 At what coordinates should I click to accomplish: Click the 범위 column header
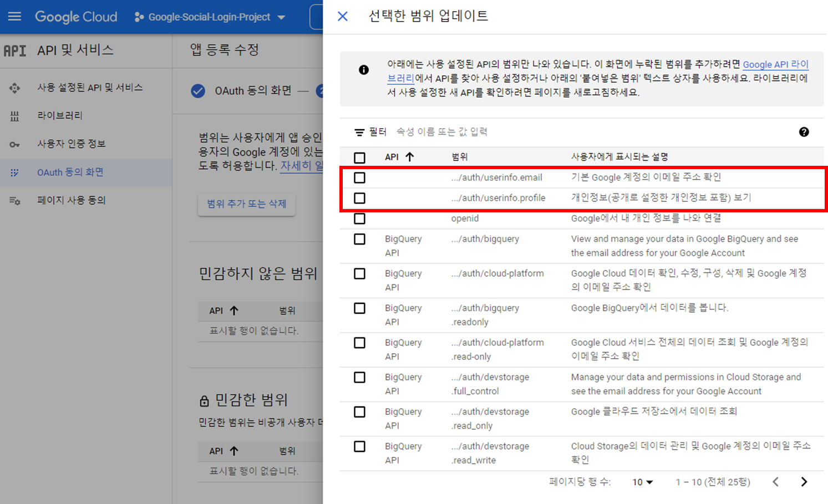460,157
